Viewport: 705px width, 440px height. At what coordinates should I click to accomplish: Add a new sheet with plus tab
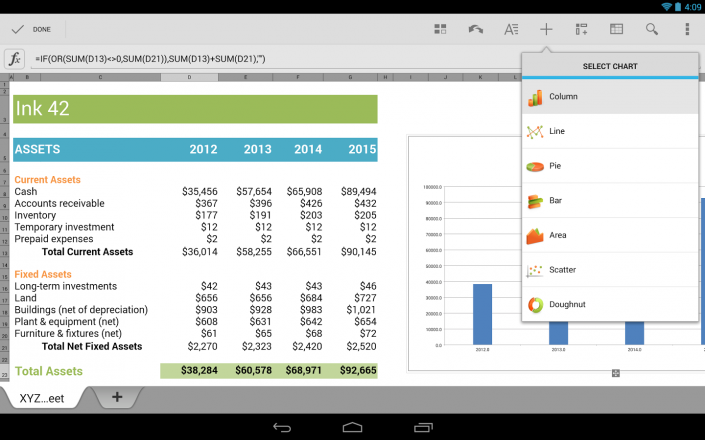[117, 397]
